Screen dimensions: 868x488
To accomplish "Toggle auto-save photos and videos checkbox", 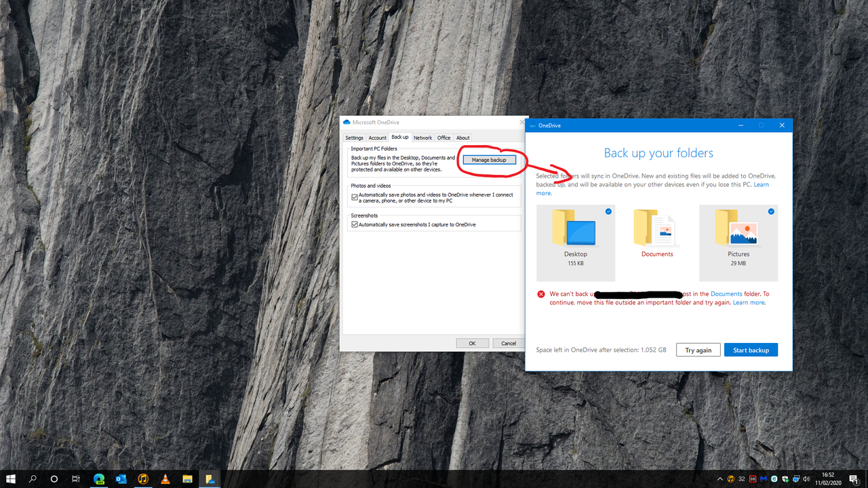I will pos(354,197).
